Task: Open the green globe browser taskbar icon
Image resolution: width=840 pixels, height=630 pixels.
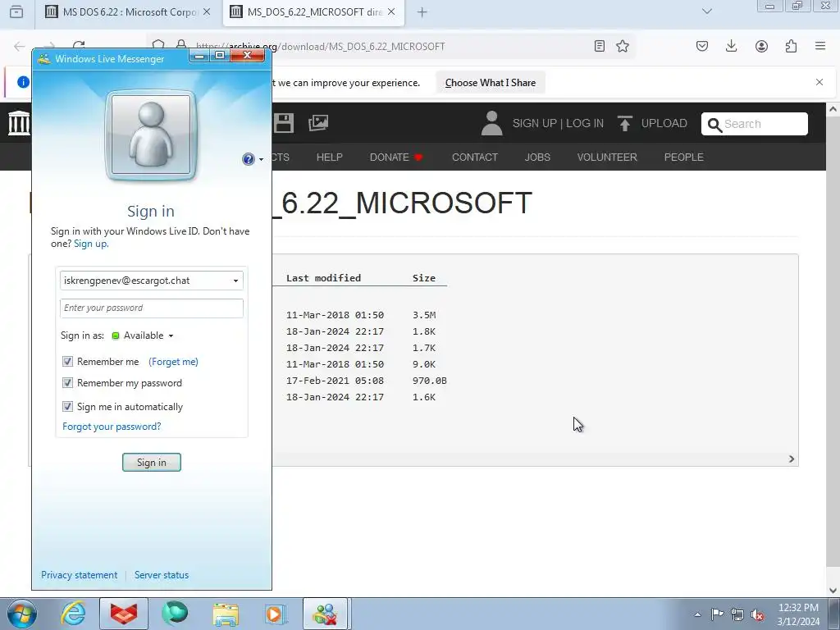Action: point(175,614)
